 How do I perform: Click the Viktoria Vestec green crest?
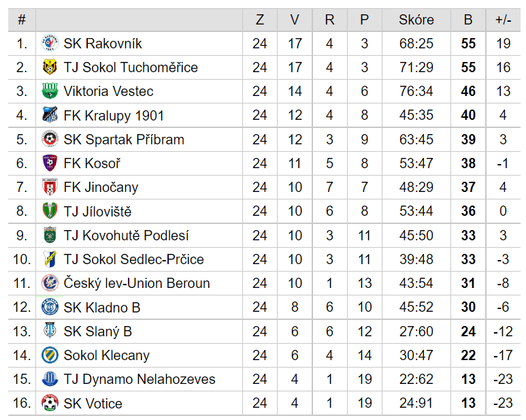[x=50, y=91]
